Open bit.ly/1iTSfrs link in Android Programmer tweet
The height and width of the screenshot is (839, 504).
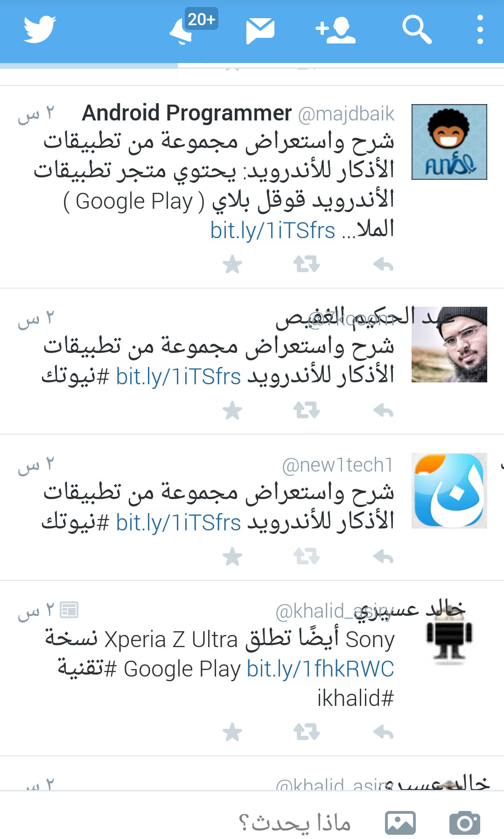[273, 230]
